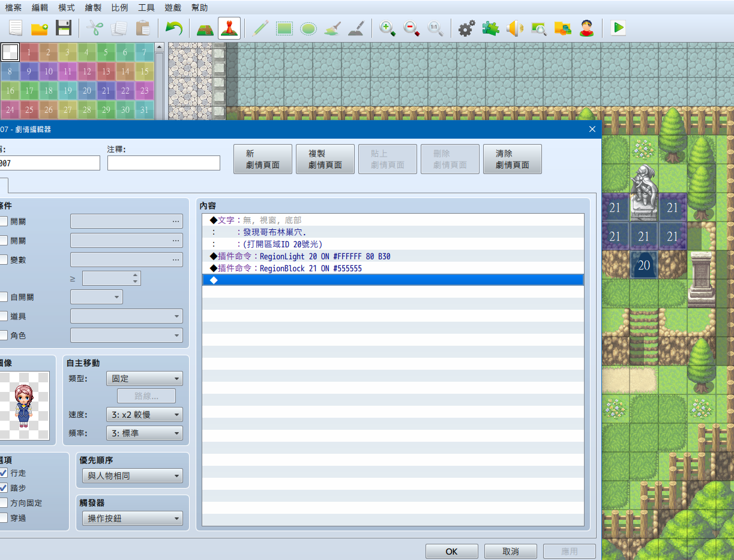Tick the 角色 condition checkbox
The image size is (734, 560).
tap(4, 336)
